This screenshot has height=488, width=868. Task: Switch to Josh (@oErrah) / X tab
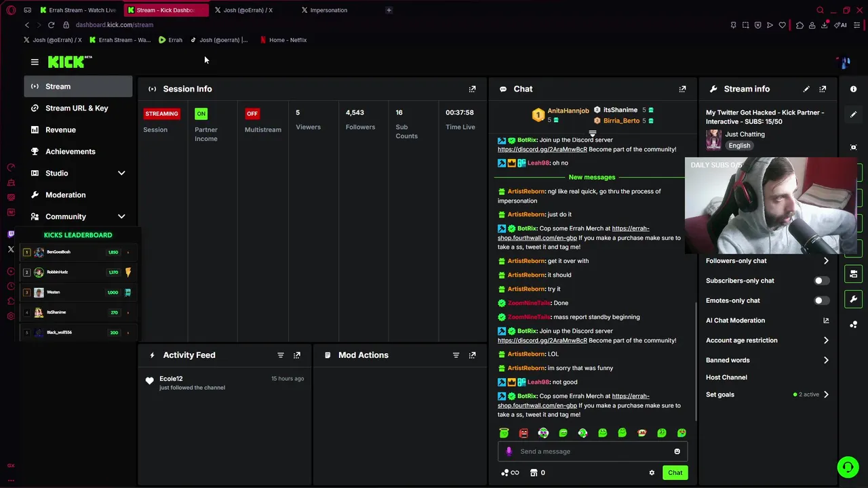click(248, 10)
